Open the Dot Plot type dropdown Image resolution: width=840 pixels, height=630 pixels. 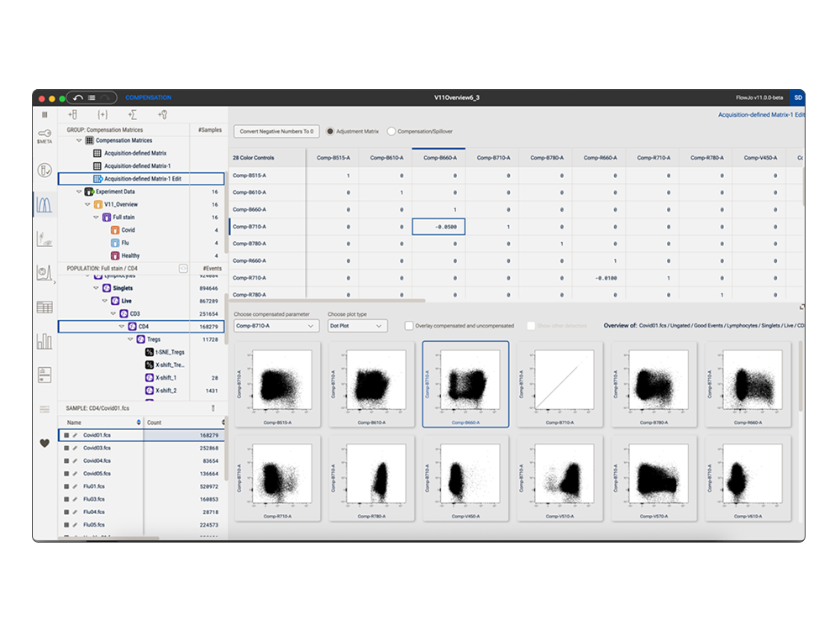click(357, 326)
